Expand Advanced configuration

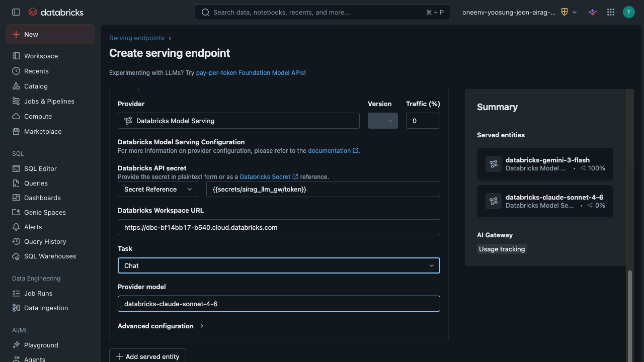click(x=160, y=326)
